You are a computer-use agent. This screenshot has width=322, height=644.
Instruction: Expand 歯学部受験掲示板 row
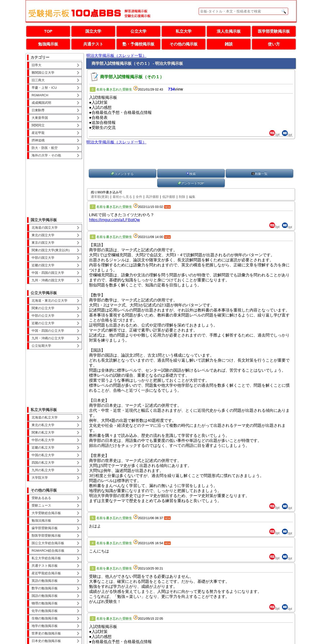click(55, 528)
